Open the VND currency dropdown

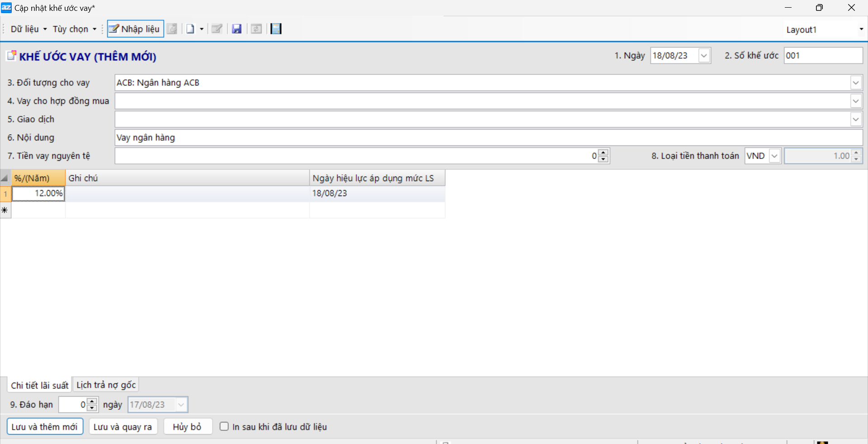(774, 156)
